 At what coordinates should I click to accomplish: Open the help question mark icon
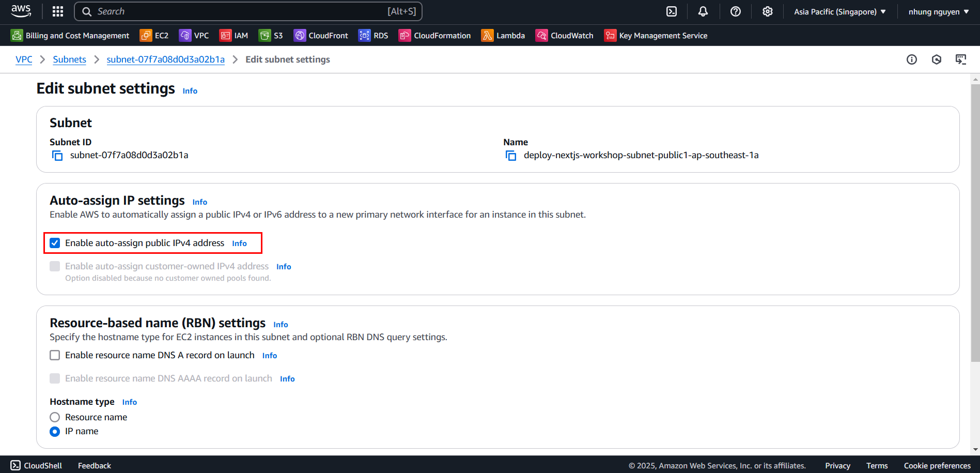pos(736,11)
